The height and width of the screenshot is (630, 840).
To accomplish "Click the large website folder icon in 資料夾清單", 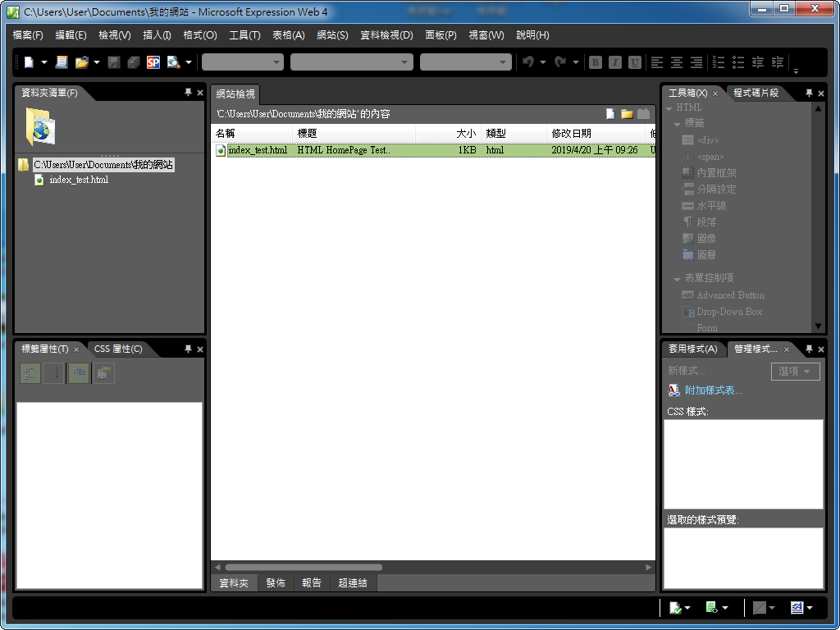I will pos(40,126).
